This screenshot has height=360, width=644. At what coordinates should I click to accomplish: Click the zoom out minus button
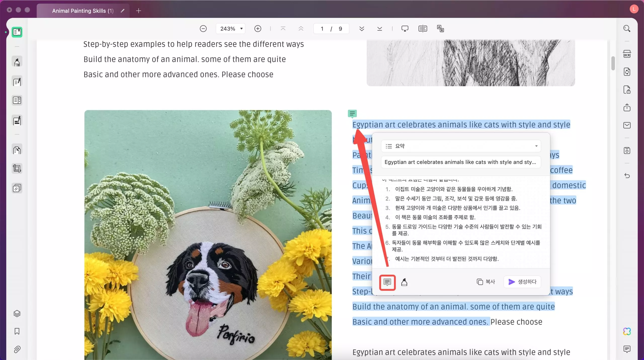[203, 29]
